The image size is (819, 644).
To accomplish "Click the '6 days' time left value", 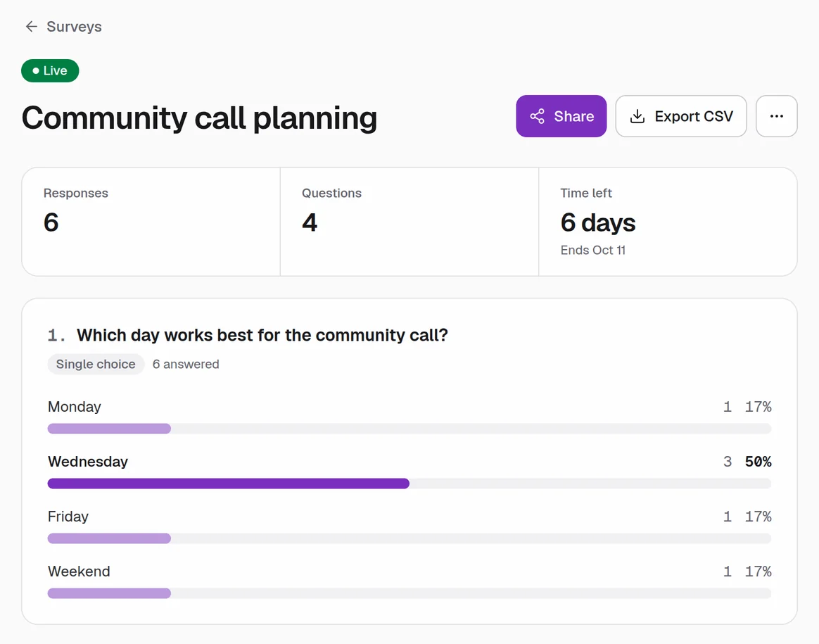I will point(597,223).
